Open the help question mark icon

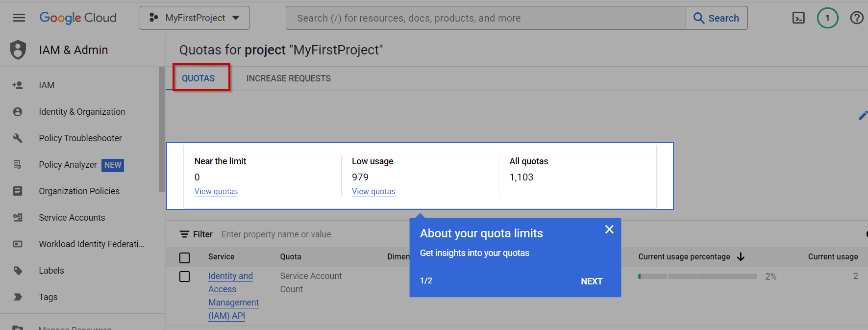[857, 18]
